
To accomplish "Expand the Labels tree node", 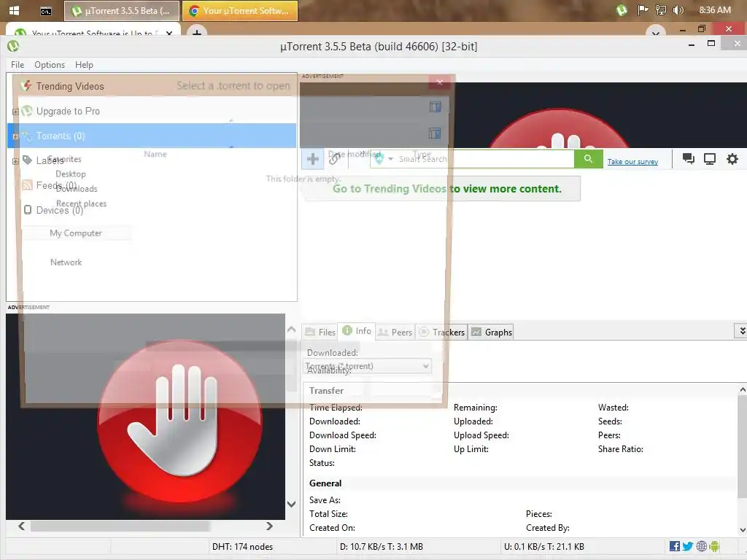I will coord(15,161).
